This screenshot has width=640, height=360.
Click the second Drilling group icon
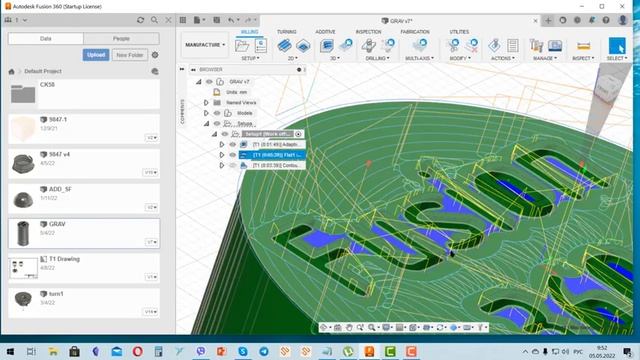[x=388, y=45]
